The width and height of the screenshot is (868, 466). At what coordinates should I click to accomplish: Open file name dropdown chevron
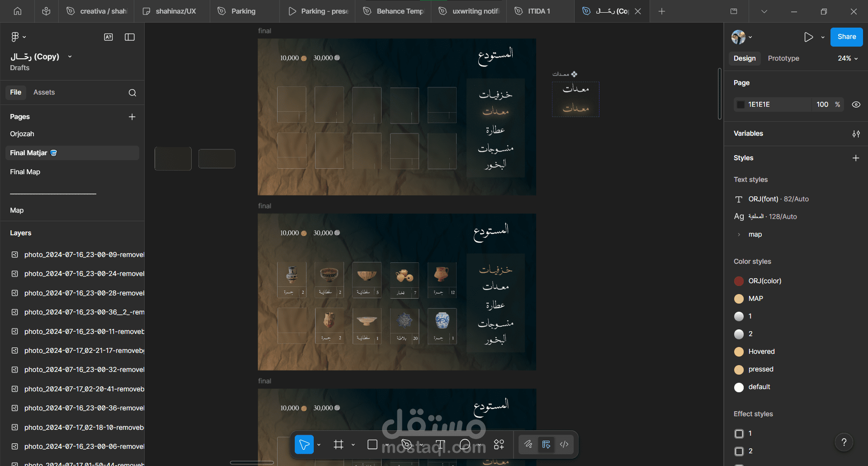pyautogui.click(x=70, y=57)
